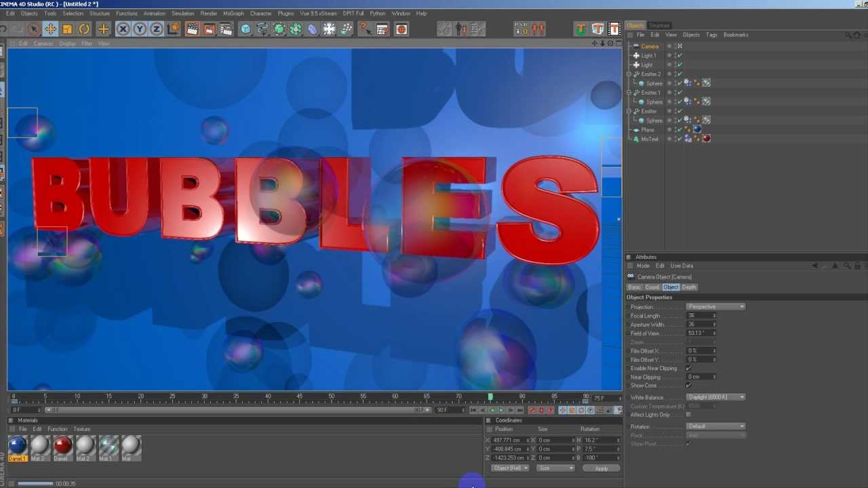Open the Rotation Default dropdown
Viewport: 868px width, 488px height.
coord(715,426)
